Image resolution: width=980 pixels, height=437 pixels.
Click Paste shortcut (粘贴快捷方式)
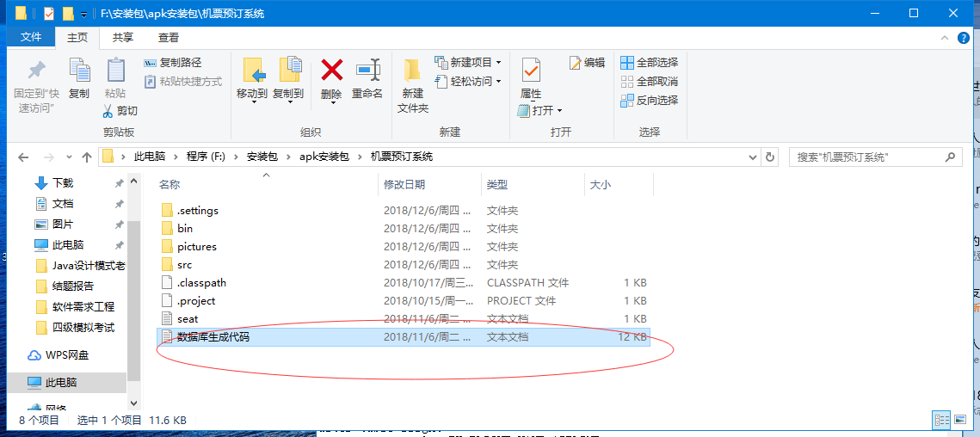pos(183,81)
